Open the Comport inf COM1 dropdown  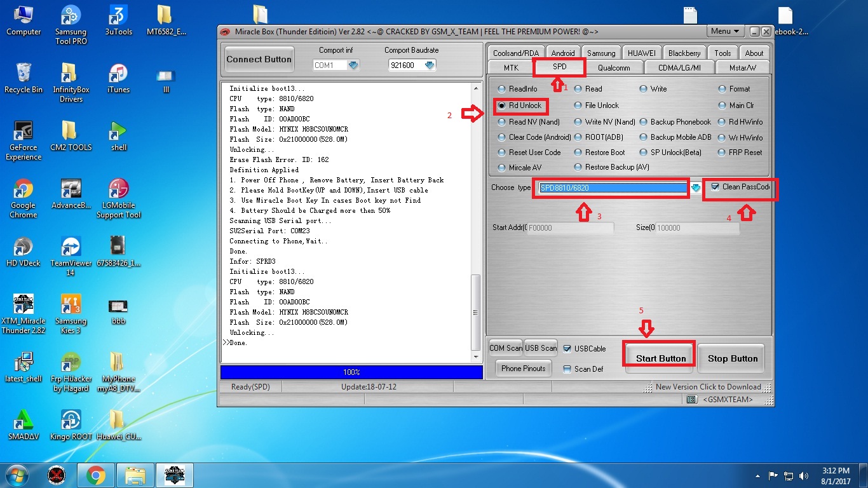[353, 65]
